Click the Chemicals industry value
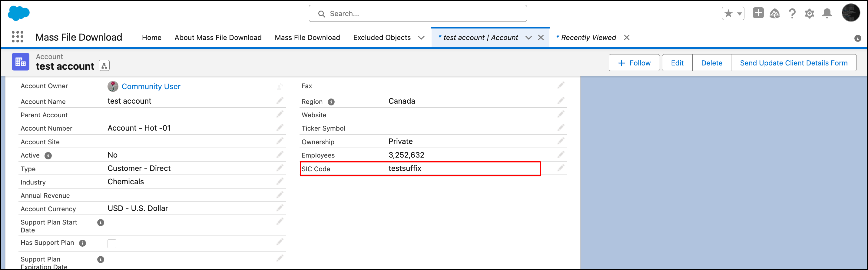Screen dimensions: 868x270 point(126,182)
